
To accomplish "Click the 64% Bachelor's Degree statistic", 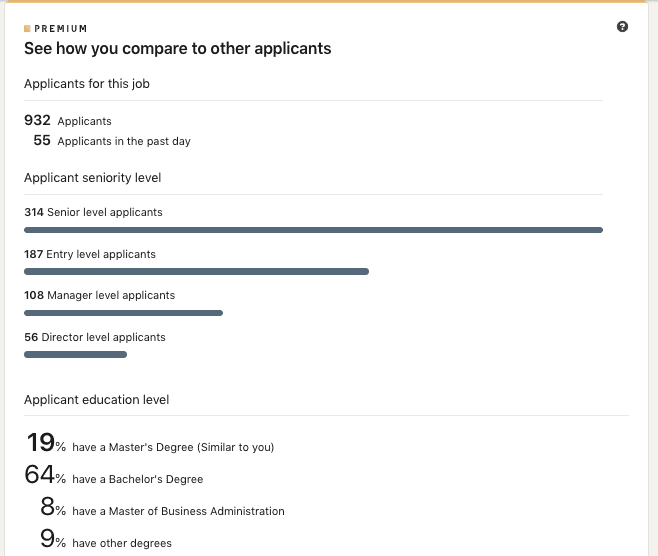I will point(114,478).
